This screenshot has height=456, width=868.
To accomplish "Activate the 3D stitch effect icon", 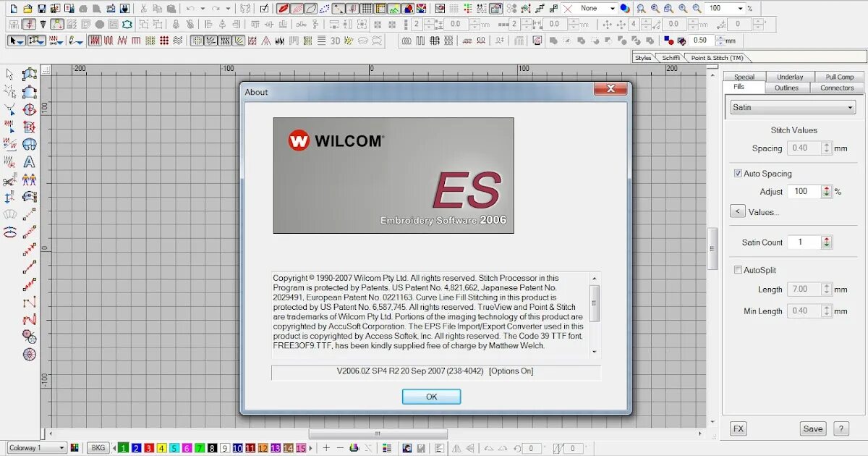I will [x=336, y=41].
